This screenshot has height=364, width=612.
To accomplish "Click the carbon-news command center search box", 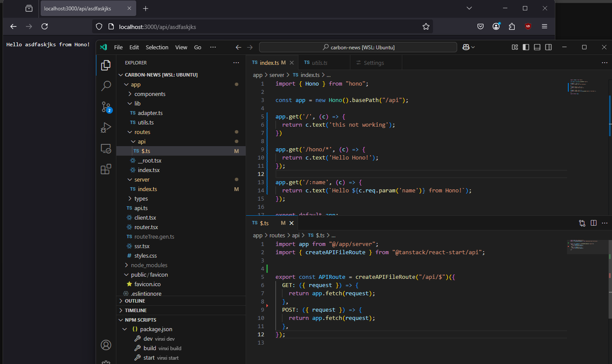I will tap(358, 47).
